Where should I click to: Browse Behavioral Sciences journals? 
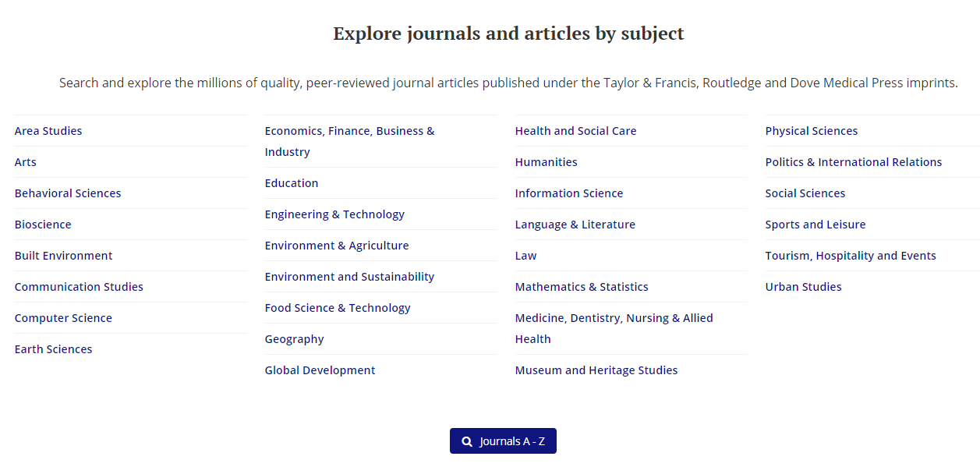[x=68, y=193]
